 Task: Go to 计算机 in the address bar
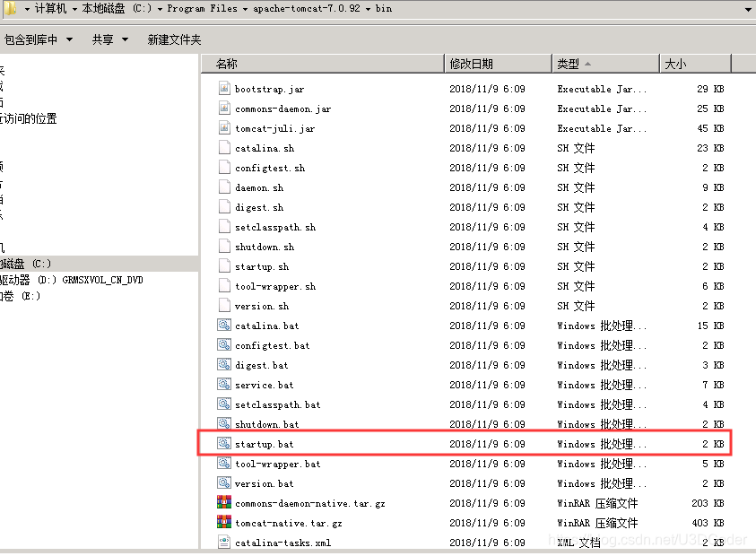50,9
